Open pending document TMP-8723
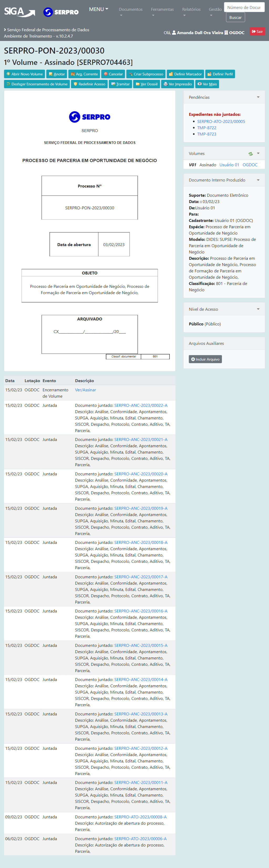Image resolution: width=269 pixels, height=868 pixels. click(x=207, y=134)
